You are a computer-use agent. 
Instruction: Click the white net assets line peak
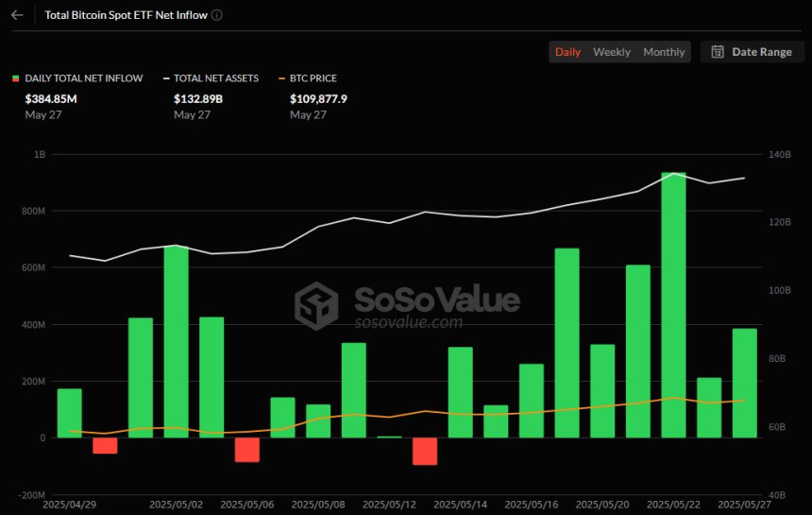(x=673, y=173)
